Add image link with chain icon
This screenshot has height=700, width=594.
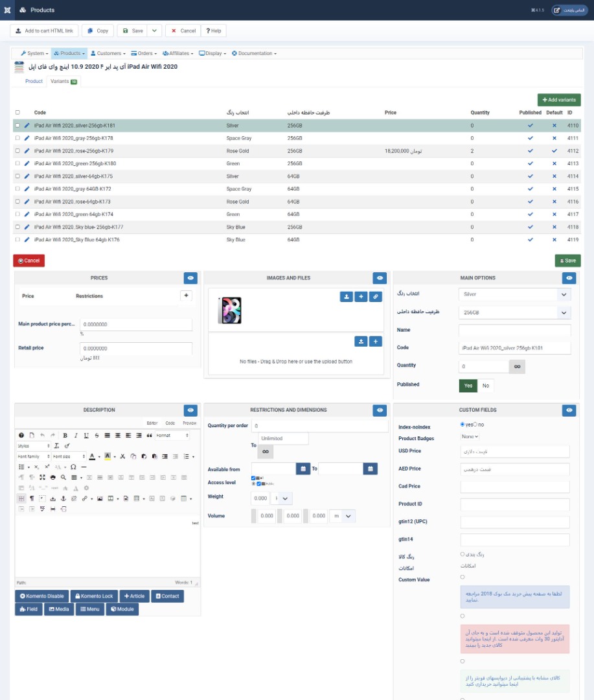coord(376,296)
